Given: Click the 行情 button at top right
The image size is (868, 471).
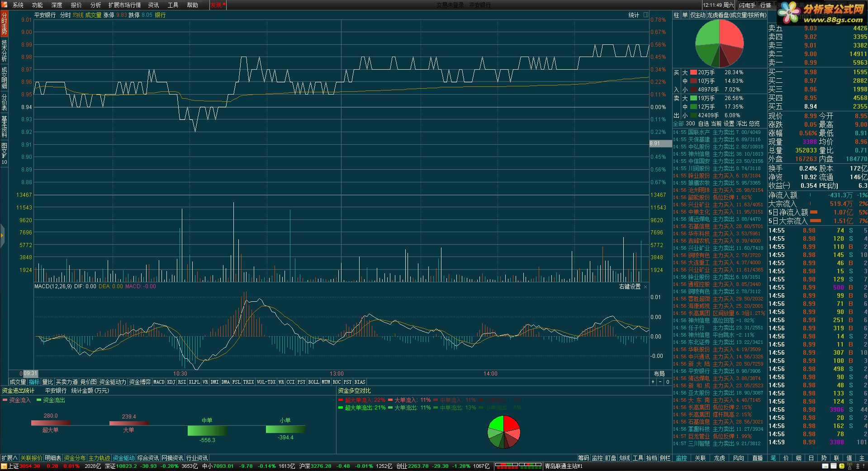Looking at the screenshot, I should (x=765, y=5).
